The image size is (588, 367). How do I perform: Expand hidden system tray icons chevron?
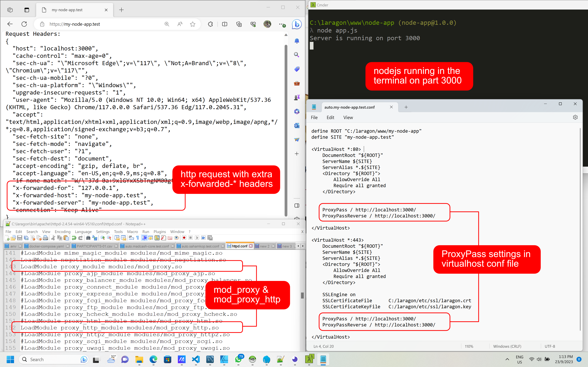click(507, 359)
